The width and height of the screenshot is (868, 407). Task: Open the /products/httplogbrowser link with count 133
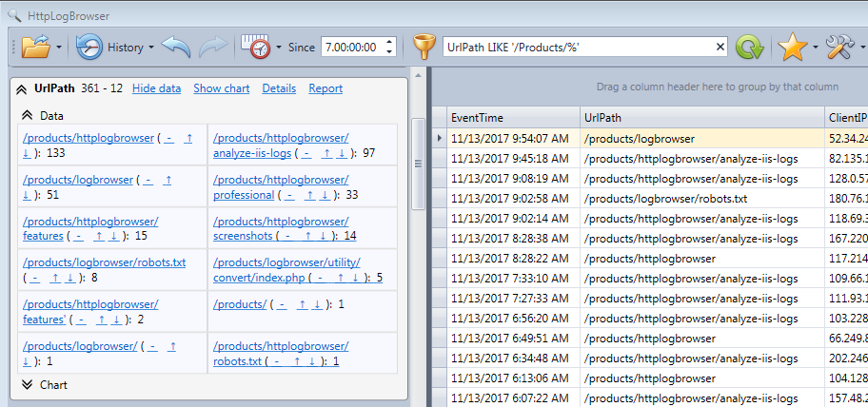pyautogui.click(x=88, y=138)
